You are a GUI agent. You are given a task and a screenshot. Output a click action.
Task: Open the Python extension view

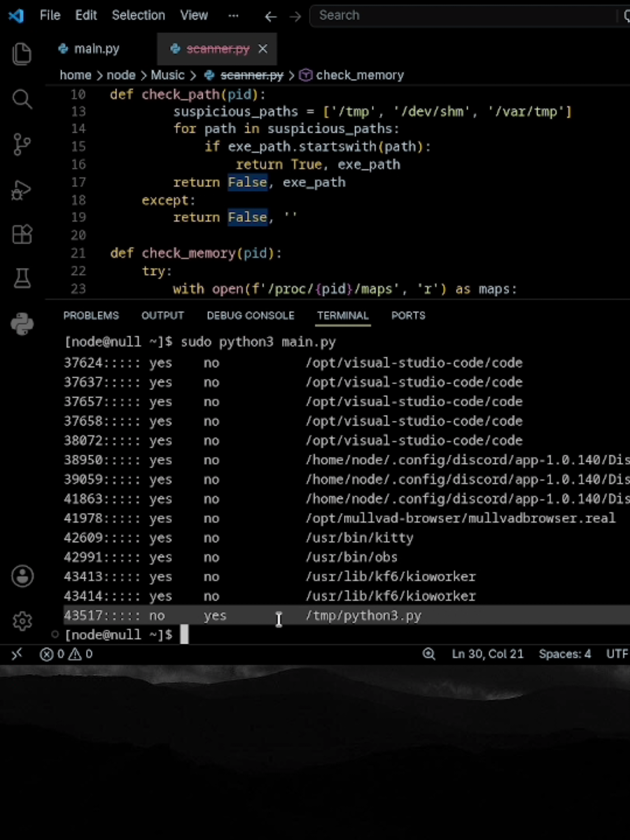coord(22,324)
